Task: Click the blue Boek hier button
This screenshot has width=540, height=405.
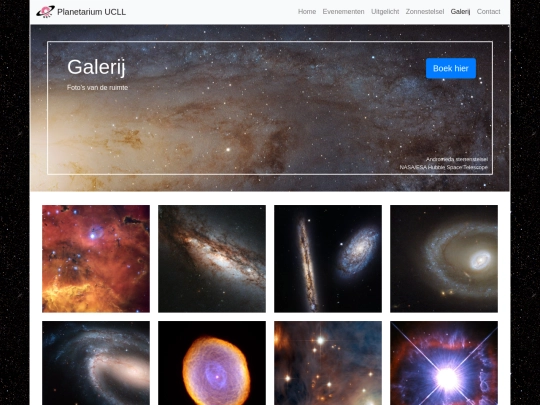Action: 451,68
